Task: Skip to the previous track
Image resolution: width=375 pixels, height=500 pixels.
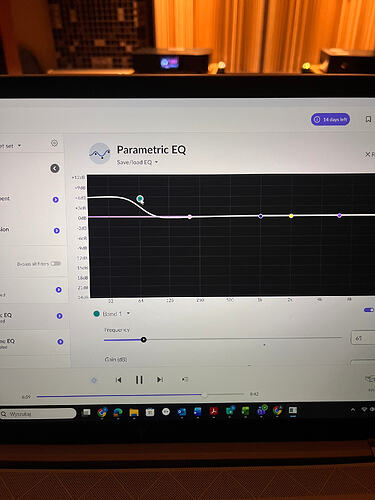Action: (x=118, y=380)
